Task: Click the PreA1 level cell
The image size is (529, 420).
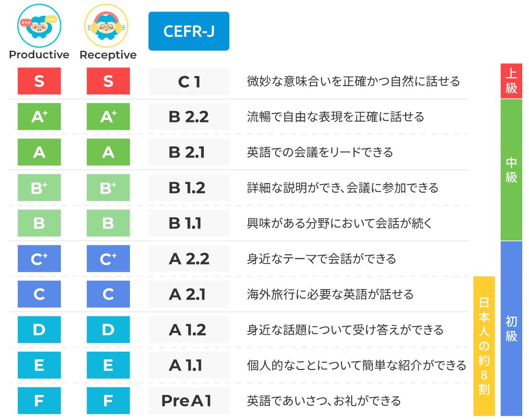Action: coord(189,401)
